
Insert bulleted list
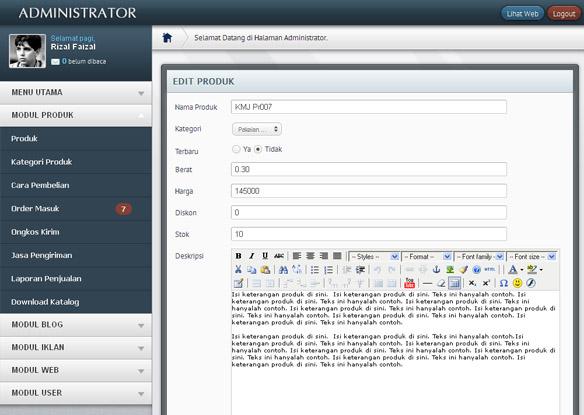pyautogui.click(x=315, y=269)
